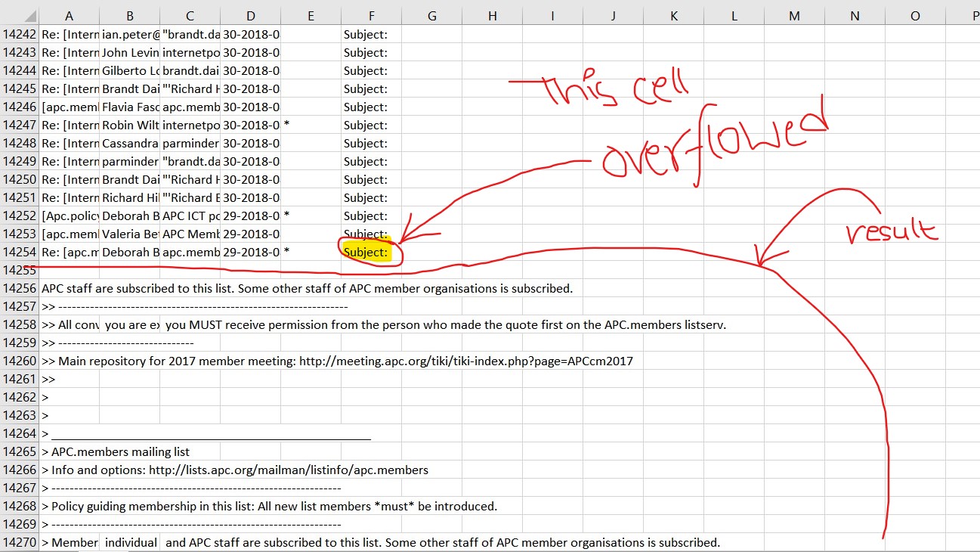Click the '[Apc.policy' cell

(69, 216)
